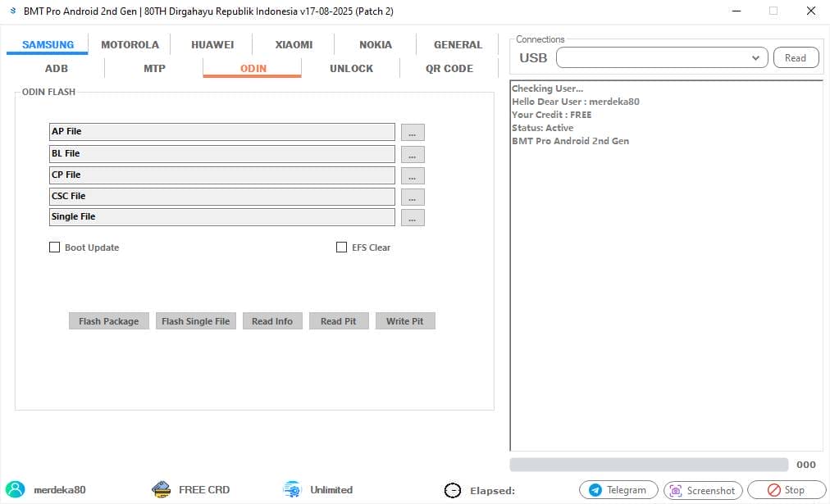Open the MTP sub-tab
This screenshot has height=504, width=830.
(154, 68)
